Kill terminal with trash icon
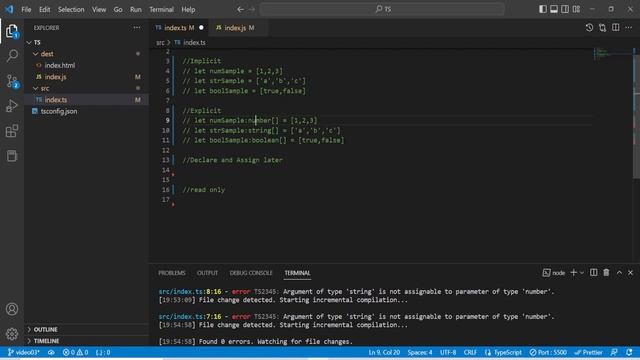This screenshot has height=360, width=640. [x=606, y=272]
